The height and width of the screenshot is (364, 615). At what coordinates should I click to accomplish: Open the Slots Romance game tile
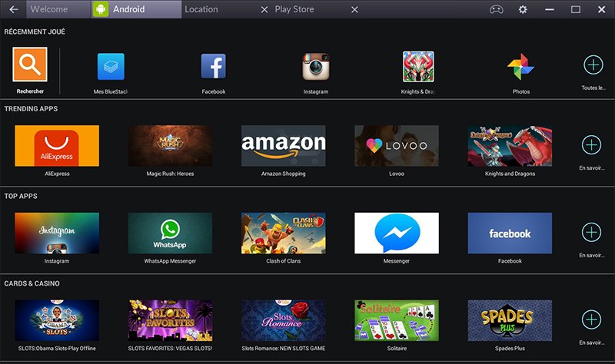coord(283,320)
